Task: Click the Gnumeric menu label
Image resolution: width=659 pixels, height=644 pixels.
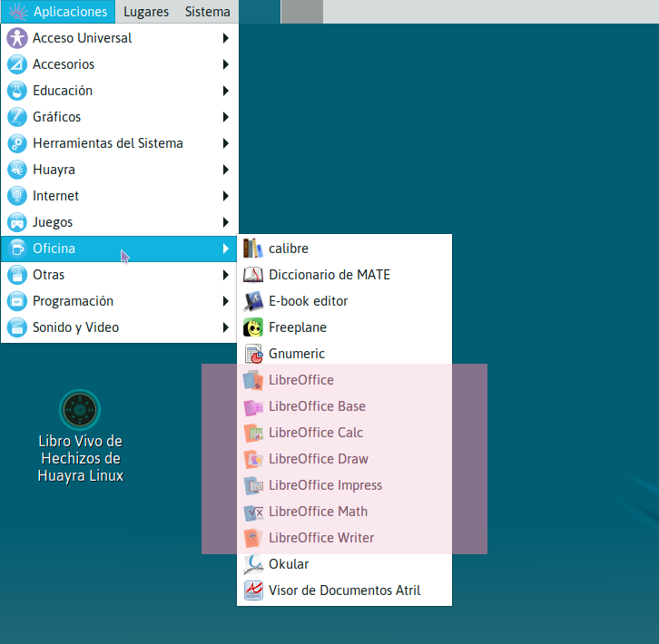Action: click(297, 354)
